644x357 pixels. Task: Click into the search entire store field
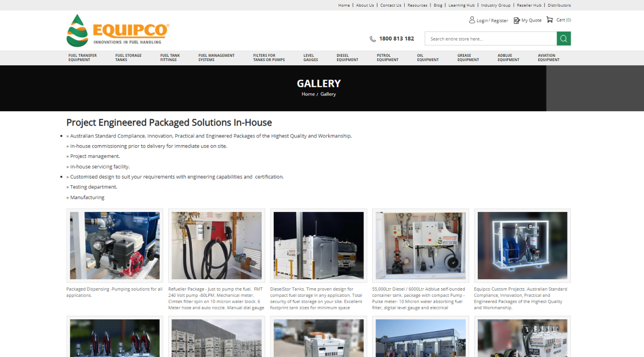(x=491, y=39)
